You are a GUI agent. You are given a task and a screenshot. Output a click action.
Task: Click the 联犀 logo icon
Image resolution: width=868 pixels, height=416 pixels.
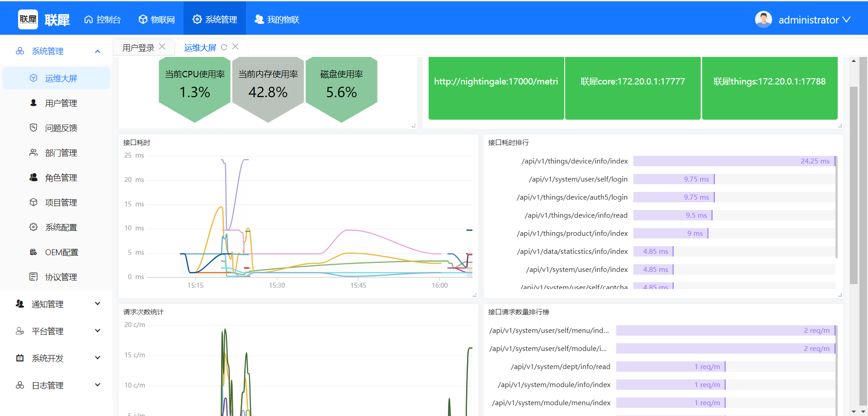(x=28, y=19)
